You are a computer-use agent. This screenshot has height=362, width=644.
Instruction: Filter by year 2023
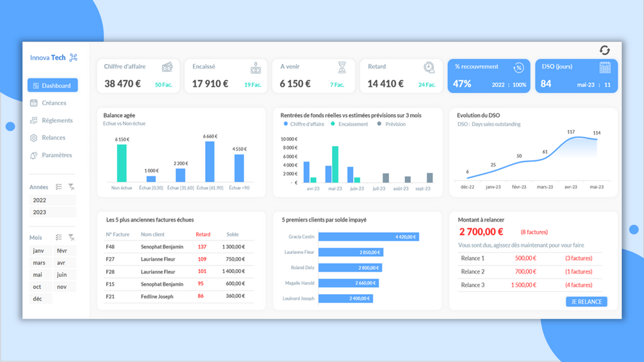point(53,212)
